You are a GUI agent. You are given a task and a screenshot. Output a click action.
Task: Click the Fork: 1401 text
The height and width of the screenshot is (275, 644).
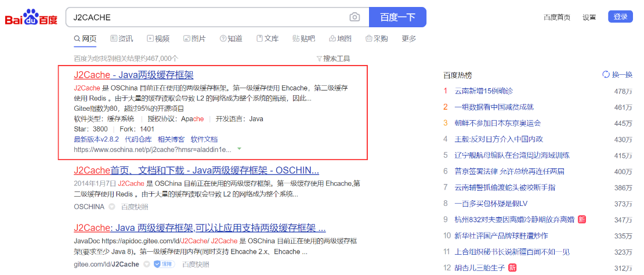click(137, 129)
